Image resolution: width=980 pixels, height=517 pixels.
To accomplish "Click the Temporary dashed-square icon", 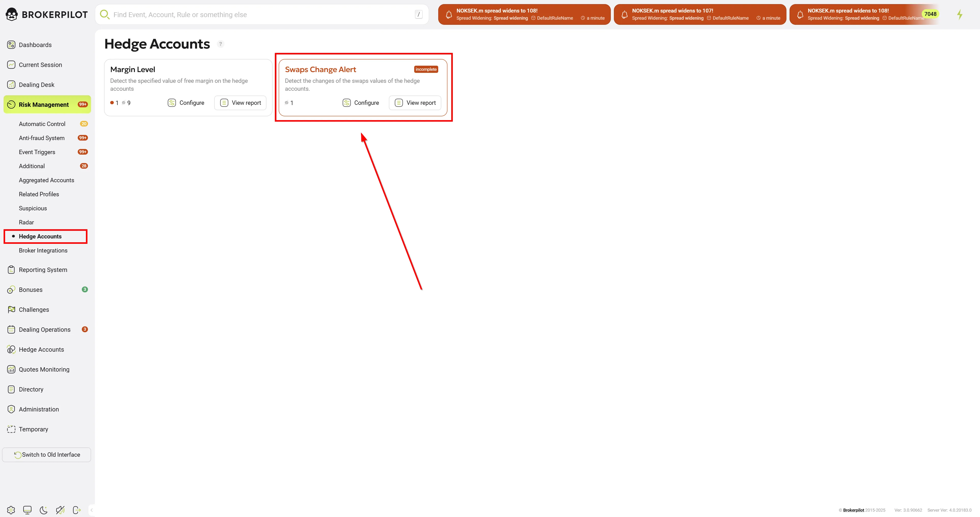I will (x=12, y=429).
